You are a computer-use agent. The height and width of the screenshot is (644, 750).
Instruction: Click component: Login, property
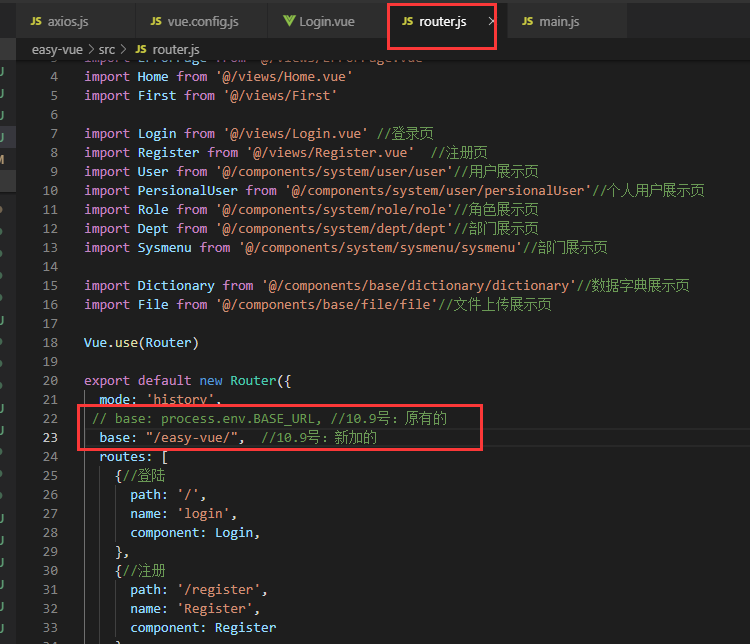(195, 533)
